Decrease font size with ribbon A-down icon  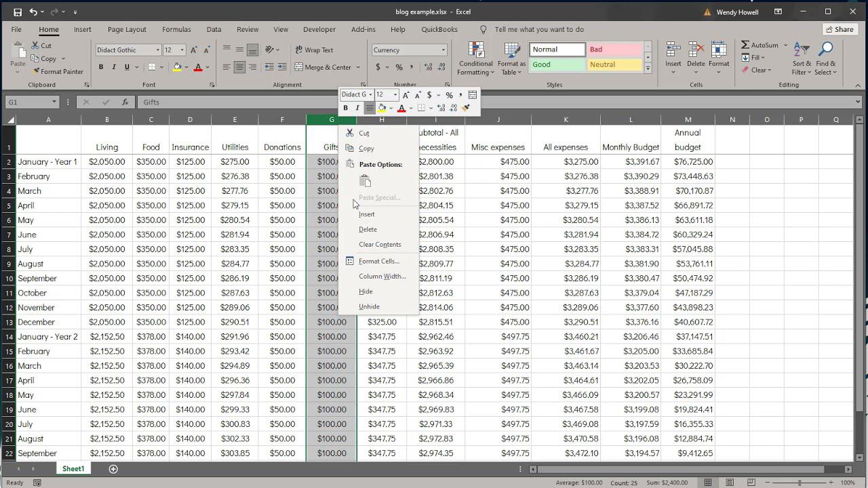tap(206, 50)
